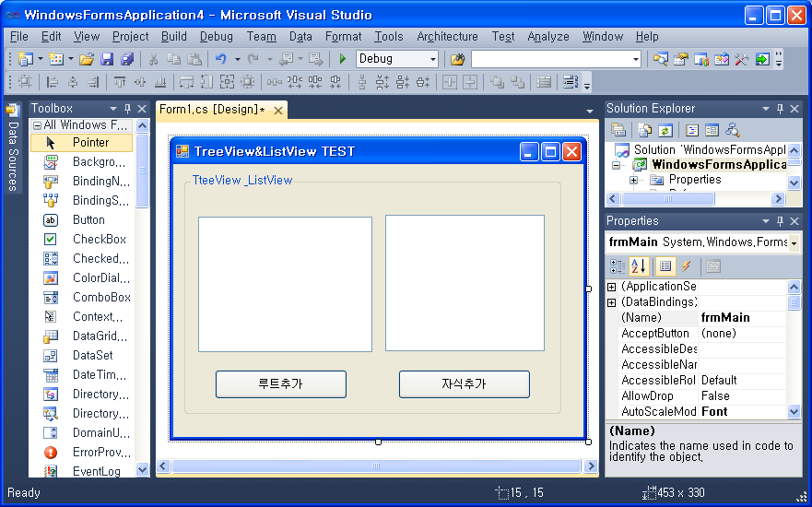812x507 pixels.
Task: Open the Debug configuration dropdown
Action: tap(433, 59)
